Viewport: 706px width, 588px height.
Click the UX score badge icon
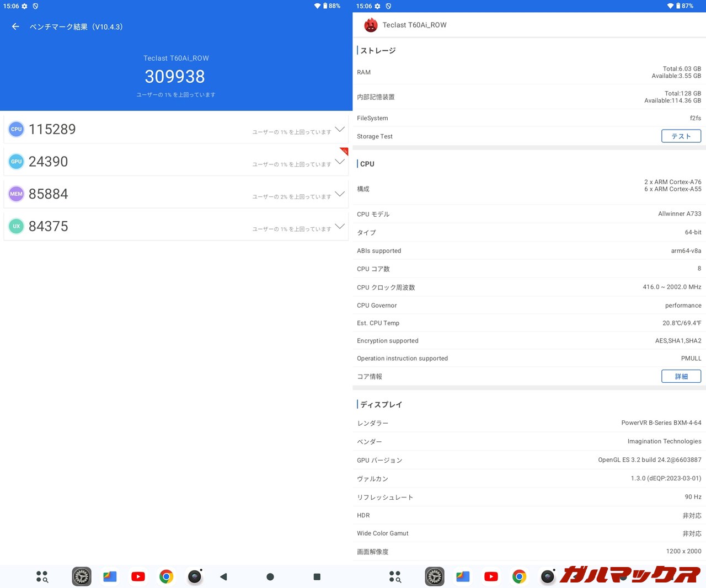click(16, 226)
